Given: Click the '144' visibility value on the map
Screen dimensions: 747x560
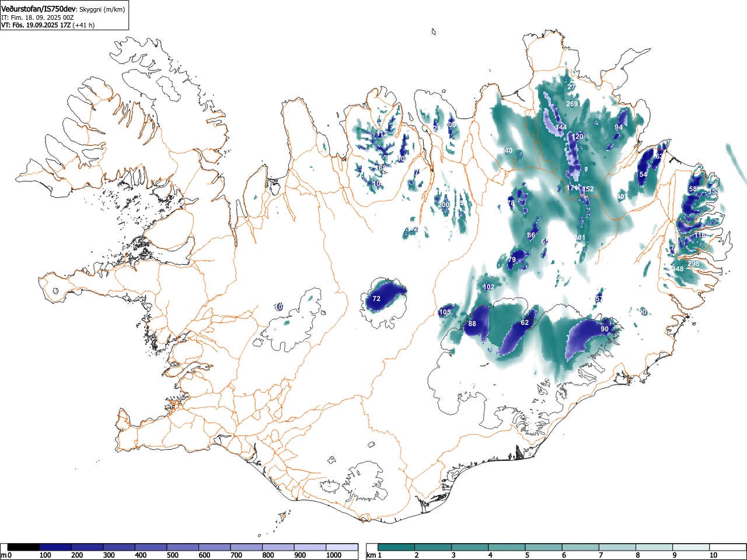Looking at the screenshot, I should click(561, 127).
